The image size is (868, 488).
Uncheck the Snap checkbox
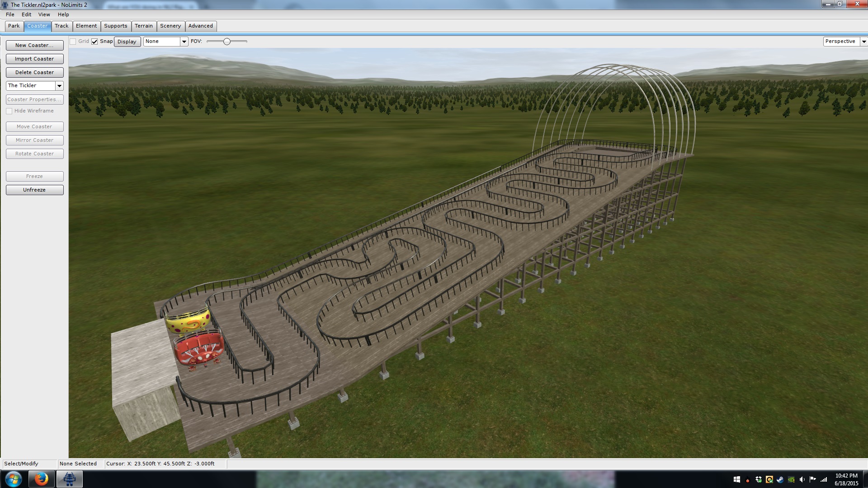tap(94, 42)
